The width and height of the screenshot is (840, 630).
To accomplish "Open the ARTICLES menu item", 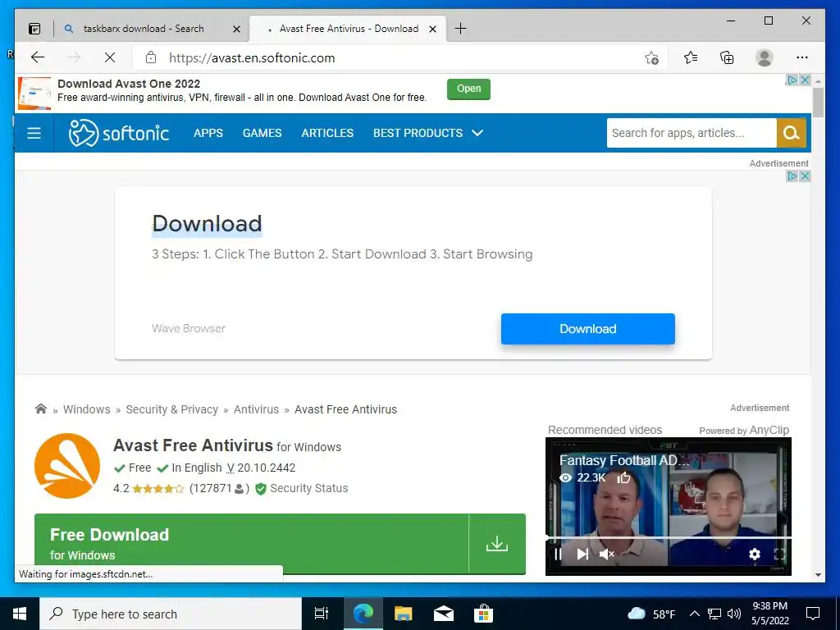I will [327, 133].
